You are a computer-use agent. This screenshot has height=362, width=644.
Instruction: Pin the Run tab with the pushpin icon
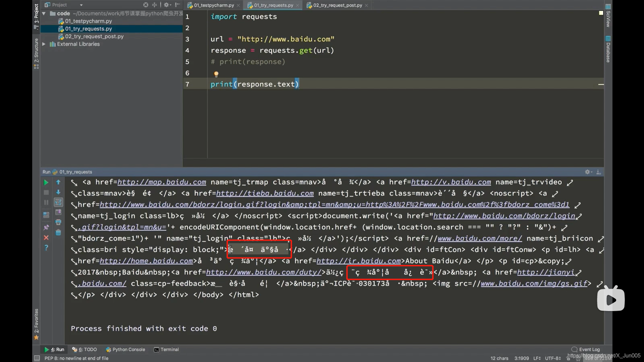click(x=46, y=227)
